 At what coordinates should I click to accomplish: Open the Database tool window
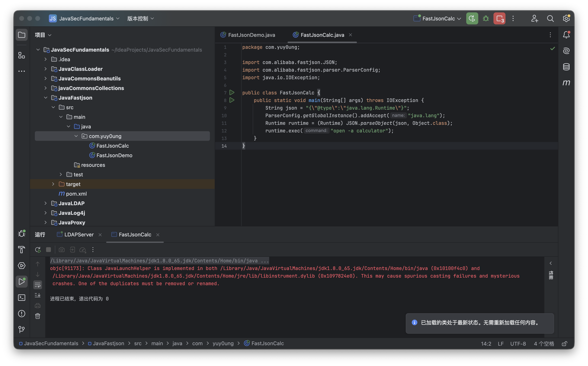[x=566, y=67]
